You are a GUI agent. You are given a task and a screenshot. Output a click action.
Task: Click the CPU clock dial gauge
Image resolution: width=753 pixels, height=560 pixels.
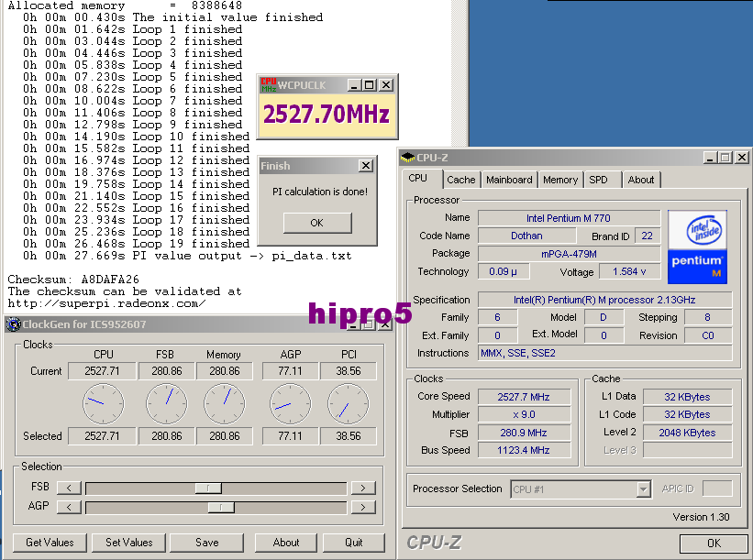point(104,403)
